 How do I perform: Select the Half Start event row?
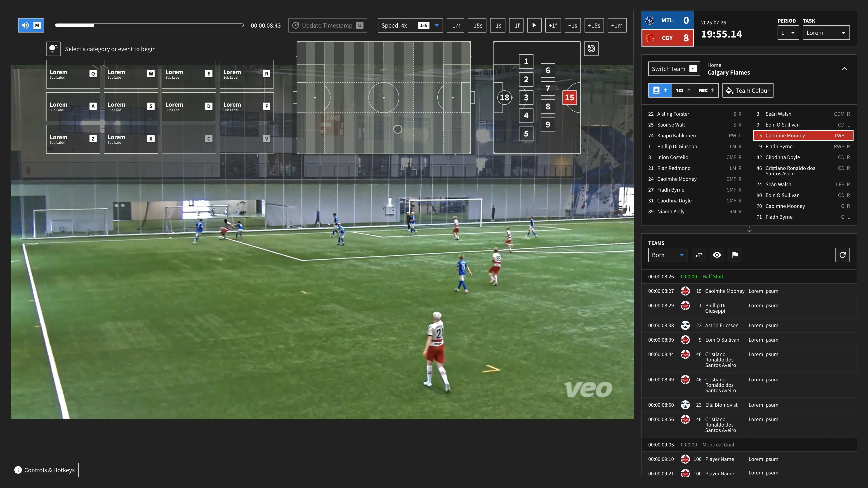(749, 277)
